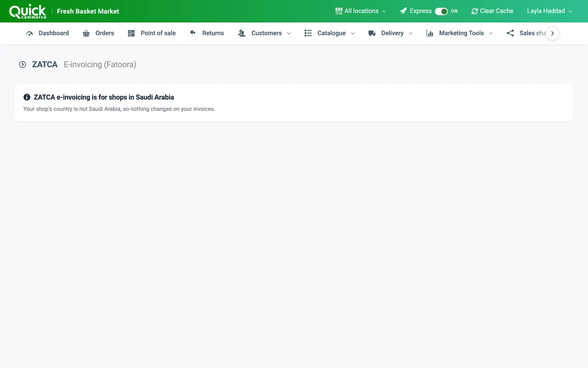Image resolution: width=588 pixels, height=368 pixels.
Task: Click the Marketing Tools chart icon
Action: [x=430, y=33]
